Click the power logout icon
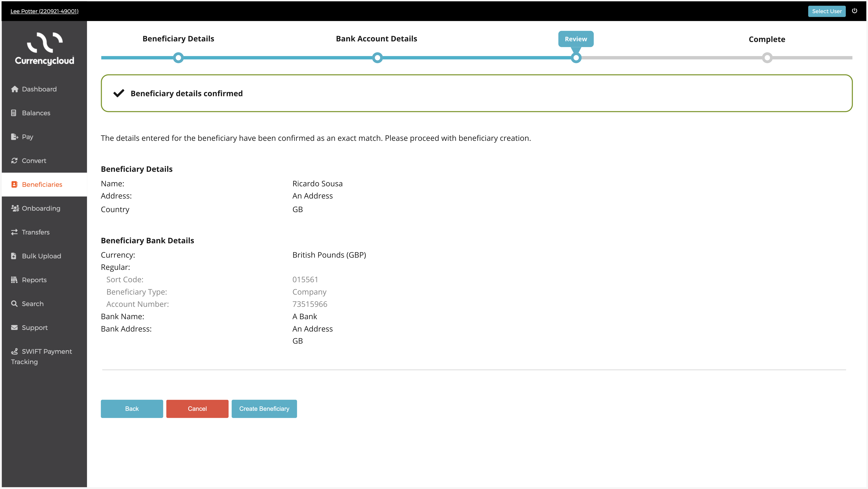Screen dimensions: 868x489 [854, 11]
